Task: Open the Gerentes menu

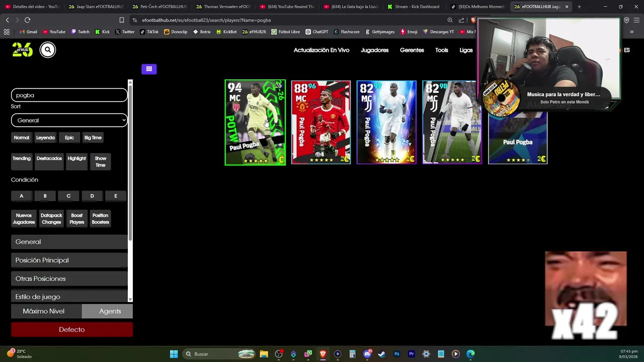Action: (412, 50)
